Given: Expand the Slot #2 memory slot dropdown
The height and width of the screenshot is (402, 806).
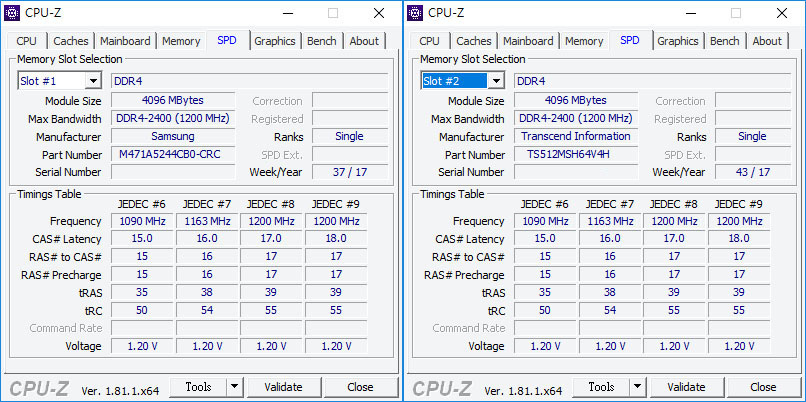Looking at the screenshot, I should 496,81.
